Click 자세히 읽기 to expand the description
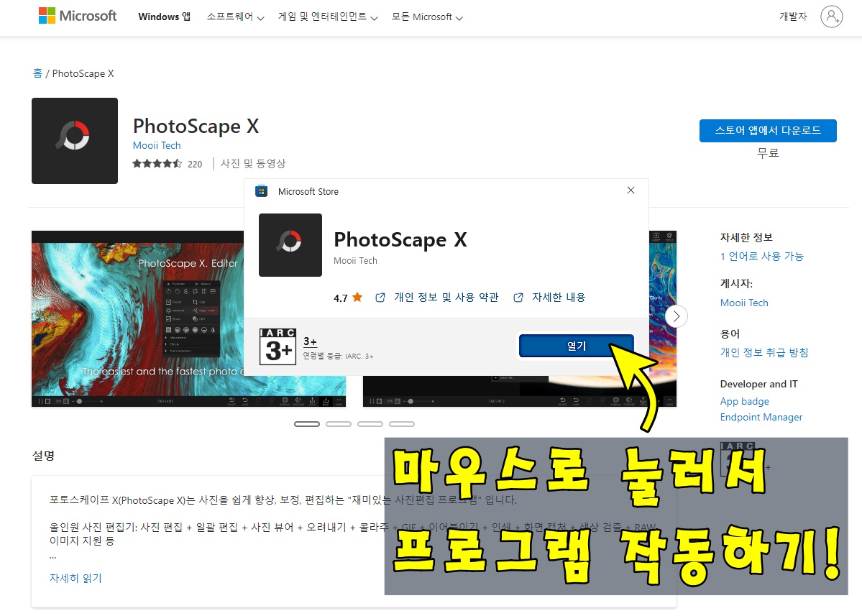The height and width of the screenshot is (616, 862). click(x=76, y=578)
